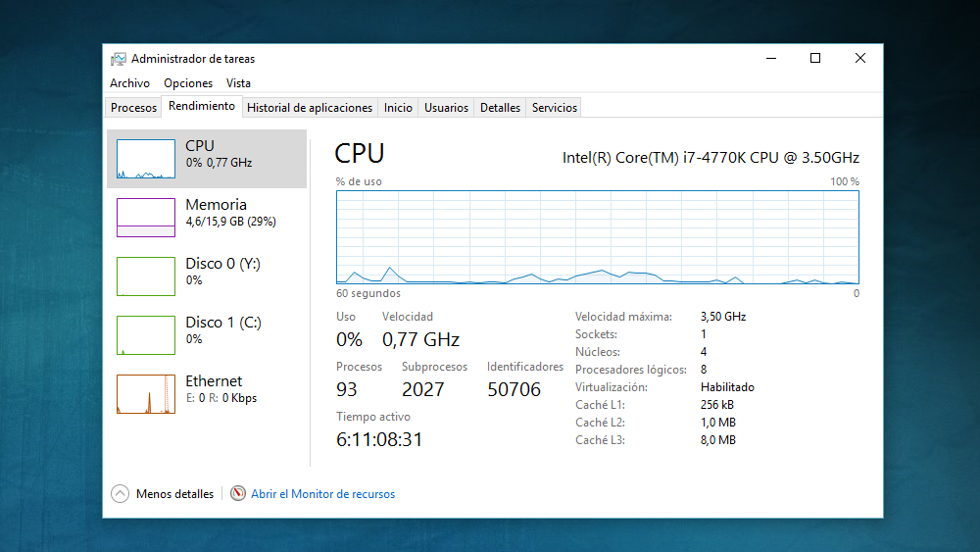Viewport: 980px width, 552px height.
Task: Switch to the Detalles tab
Action: point(500,108)
